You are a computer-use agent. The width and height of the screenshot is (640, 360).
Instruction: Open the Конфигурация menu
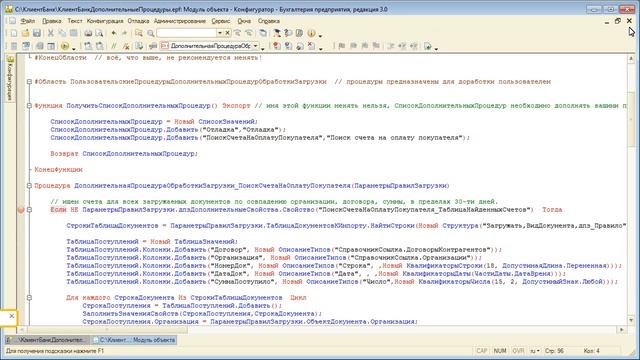click(x=105, y=21)
